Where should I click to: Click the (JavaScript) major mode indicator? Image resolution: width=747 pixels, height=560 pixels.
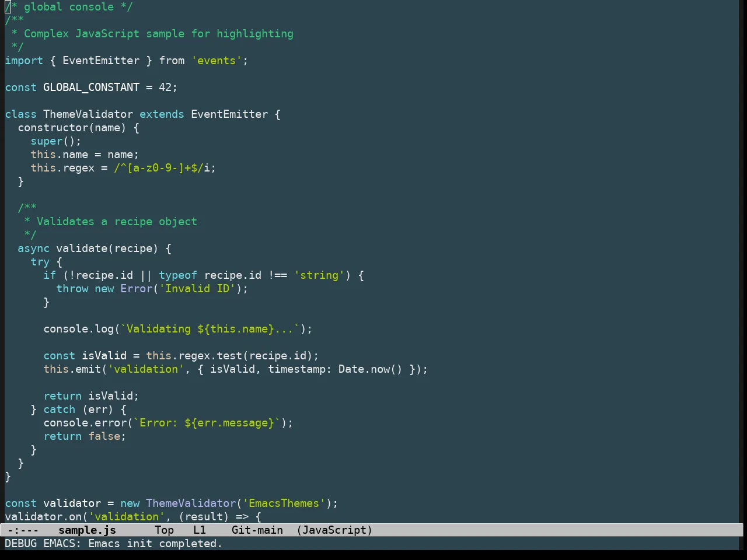tap(334, 530)
